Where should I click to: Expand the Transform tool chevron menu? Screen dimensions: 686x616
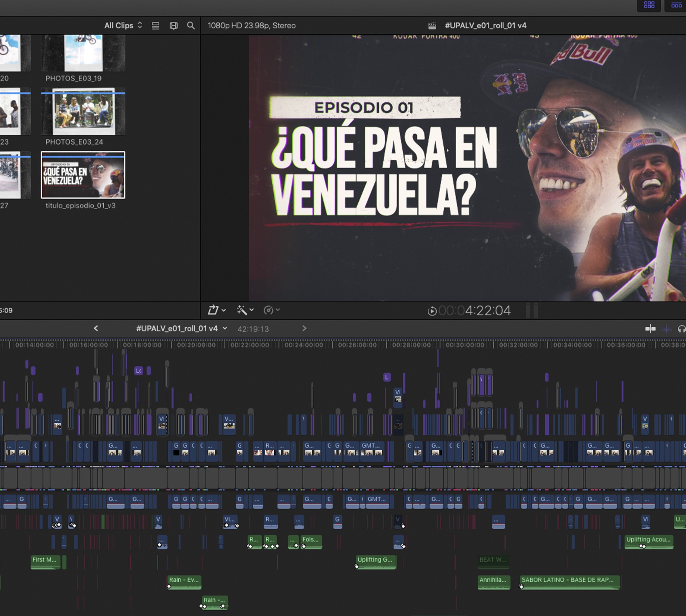click(x=224, y=310)
